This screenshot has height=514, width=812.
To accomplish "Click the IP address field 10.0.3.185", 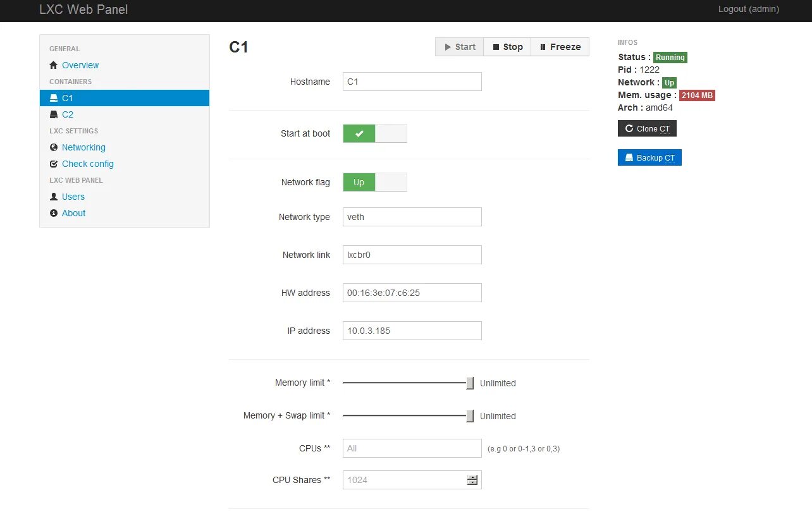I will click(412, 331).
